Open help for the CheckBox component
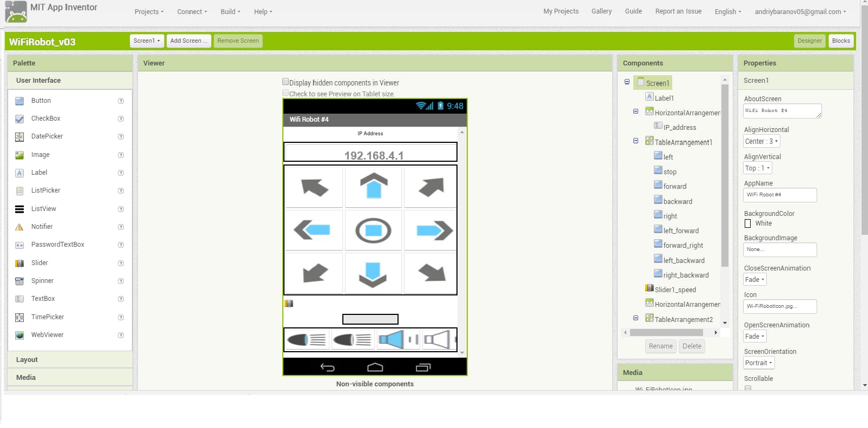This screenshot has width=868, height=428. point(121,119)
